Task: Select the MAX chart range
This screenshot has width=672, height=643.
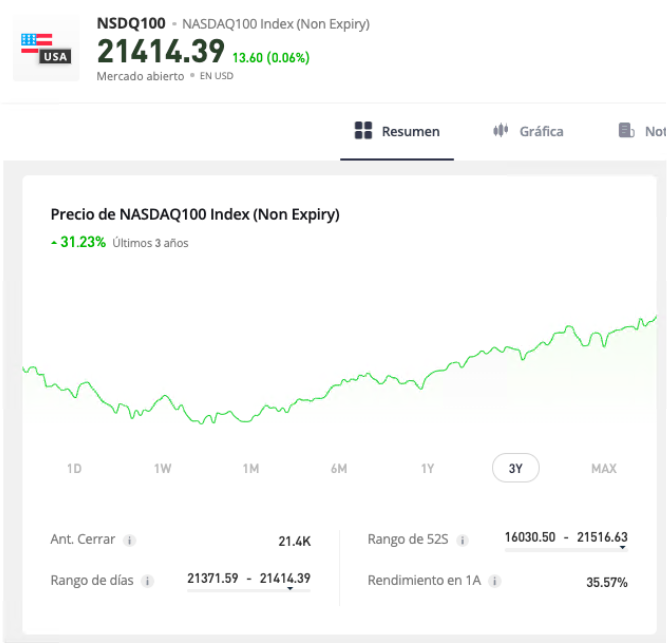Action: 604,468
